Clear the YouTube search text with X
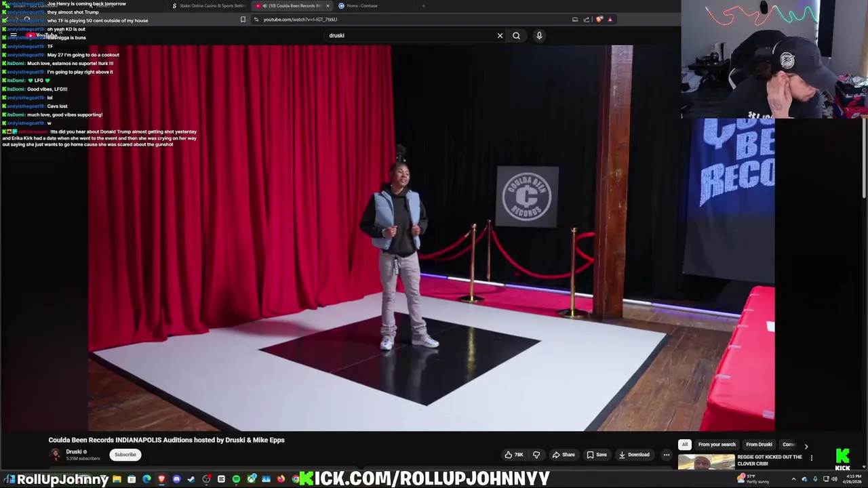868x488 pixels. point(500,35)
